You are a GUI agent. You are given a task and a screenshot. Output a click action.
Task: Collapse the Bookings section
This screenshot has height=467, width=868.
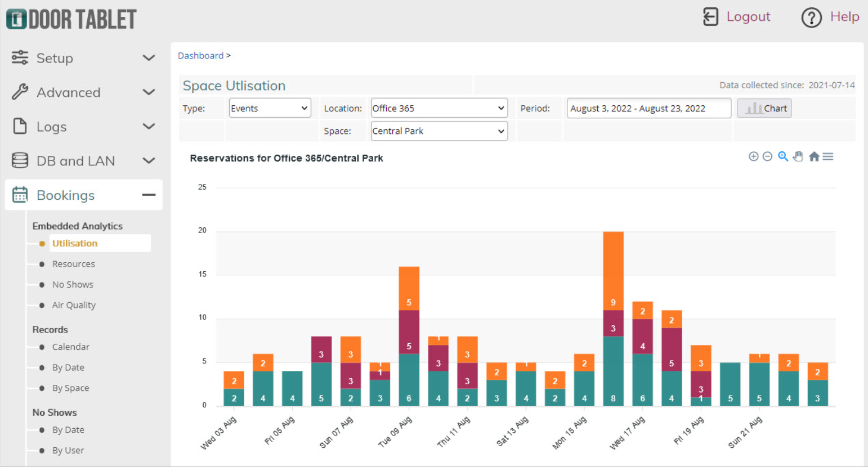[x=149, y=195]
